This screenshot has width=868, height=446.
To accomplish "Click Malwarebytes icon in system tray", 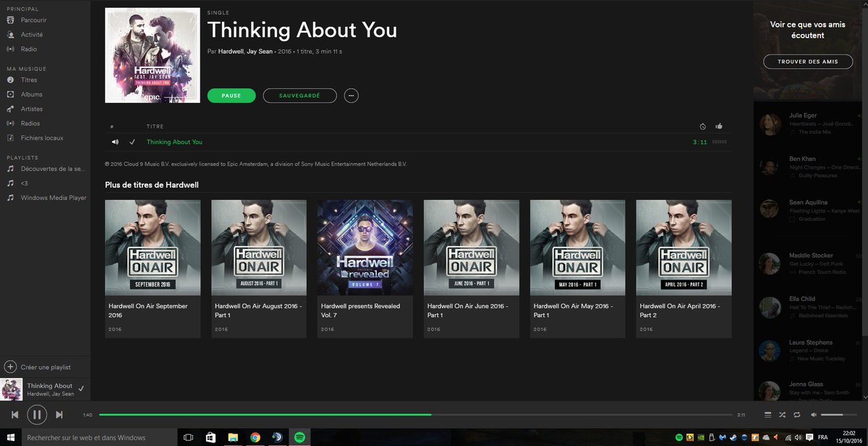I will coord(722,437).
